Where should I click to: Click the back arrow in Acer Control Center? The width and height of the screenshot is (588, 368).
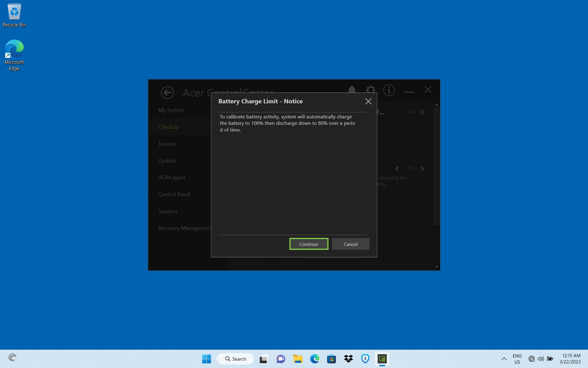(x=167, y=92)
